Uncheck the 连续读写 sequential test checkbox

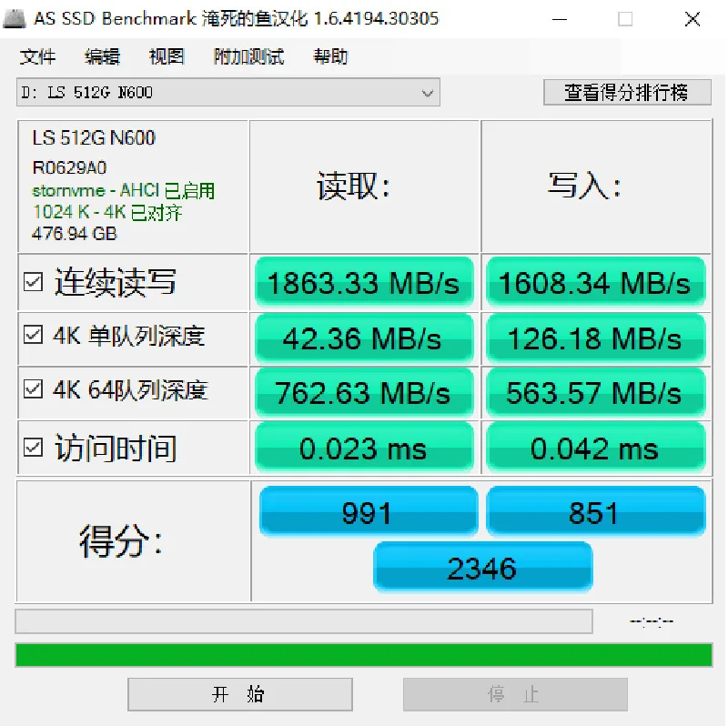pyautogui.click(x=33, y=282)
